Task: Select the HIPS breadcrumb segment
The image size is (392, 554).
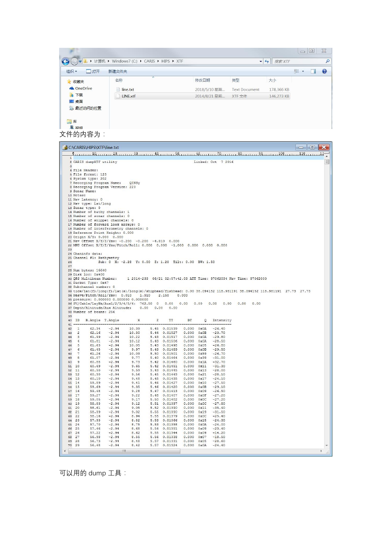Action: tap(165, 61)
